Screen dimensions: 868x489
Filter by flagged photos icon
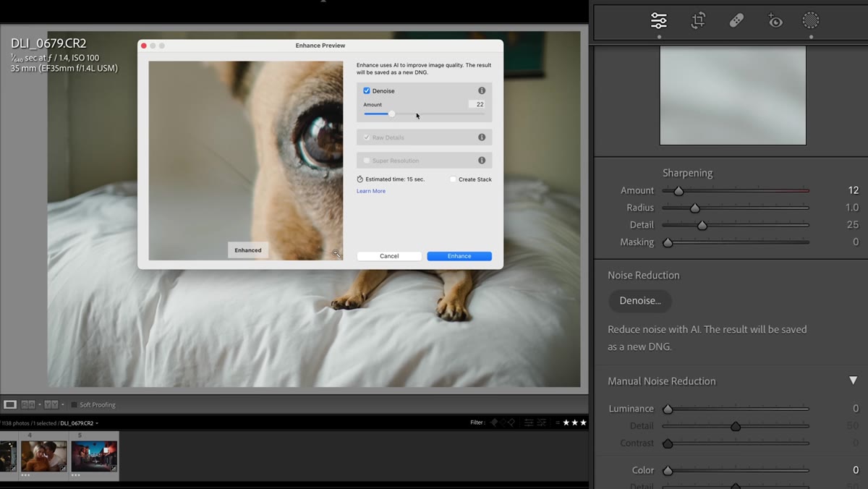tap(495, 422)
